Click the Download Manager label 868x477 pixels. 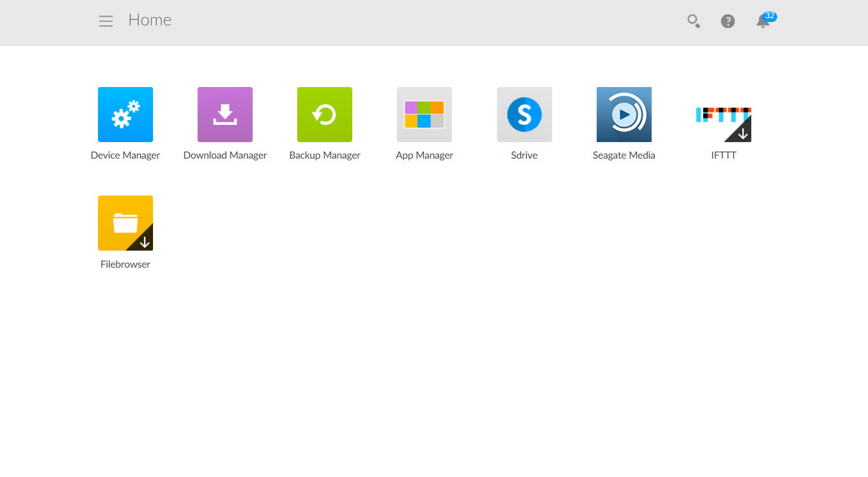tap(225, 155)
